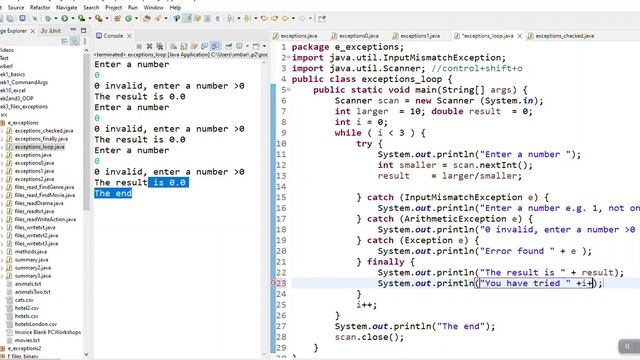This screenshot has width=640, height=360.
Task: Toggle Mark Occurrences in main toolbar
Action: coord(187,18)
